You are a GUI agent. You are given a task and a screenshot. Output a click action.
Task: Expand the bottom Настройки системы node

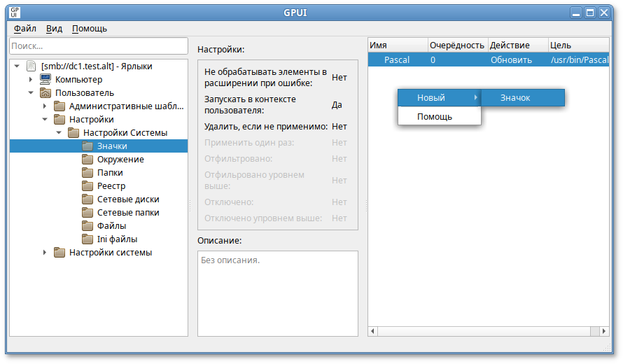[45, 253]
